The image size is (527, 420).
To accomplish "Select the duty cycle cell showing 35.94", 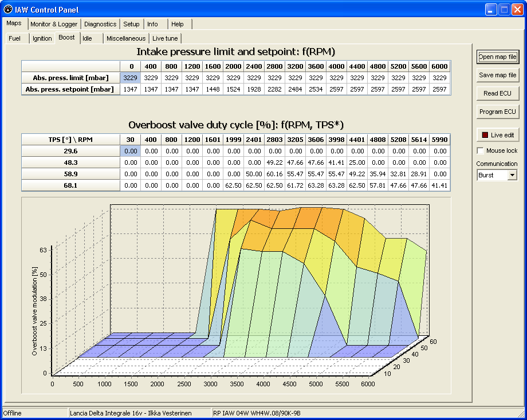I will (377, 174).
